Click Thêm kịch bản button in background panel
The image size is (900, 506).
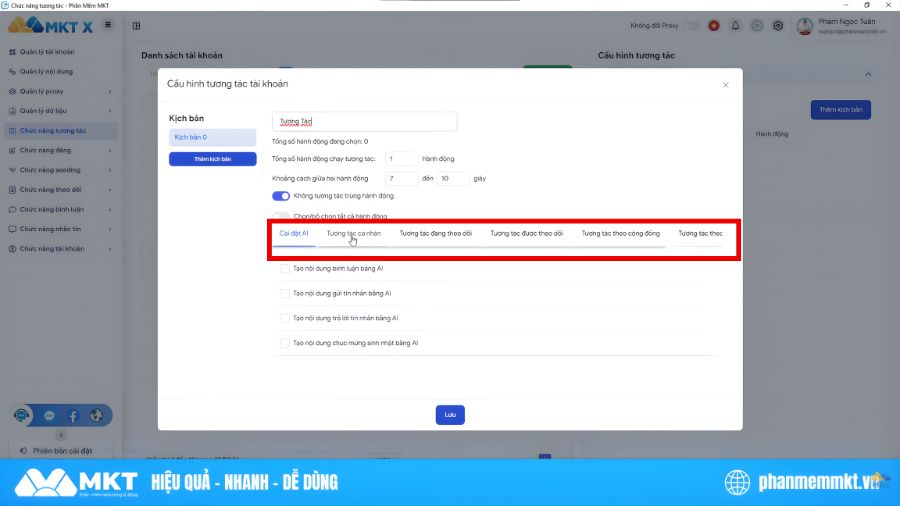point(841,110)
